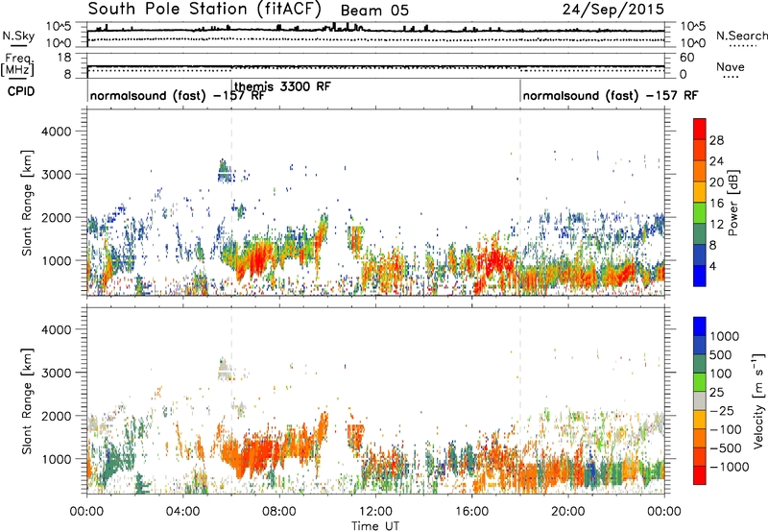Screen dimensions: 768x532
Task: Click the '28' Power colorbar tick label
Action: [x=716, y=140]
